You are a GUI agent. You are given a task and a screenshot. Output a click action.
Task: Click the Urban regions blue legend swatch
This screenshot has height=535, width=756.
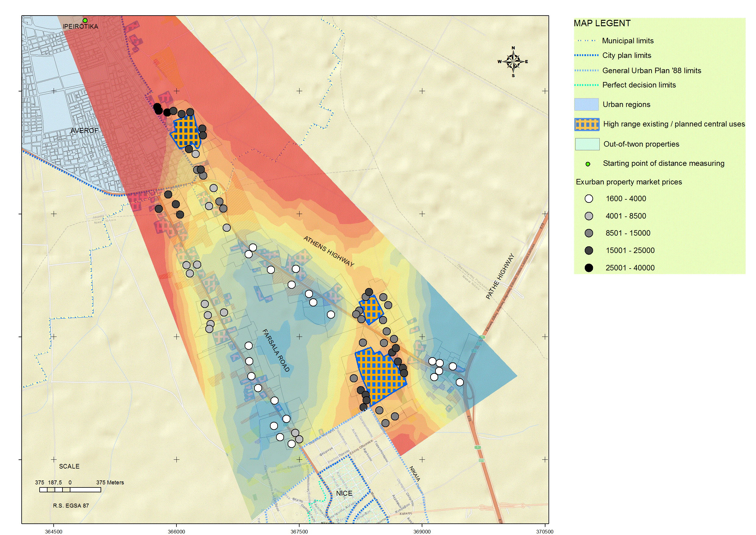(587, 105)
